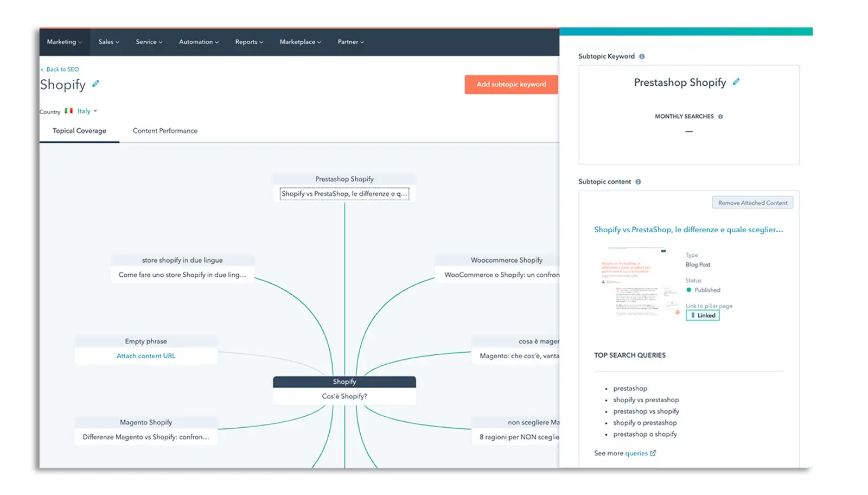
Task: Click Differenze Magento vs Shopify content
Action: (x=146, y=437)
